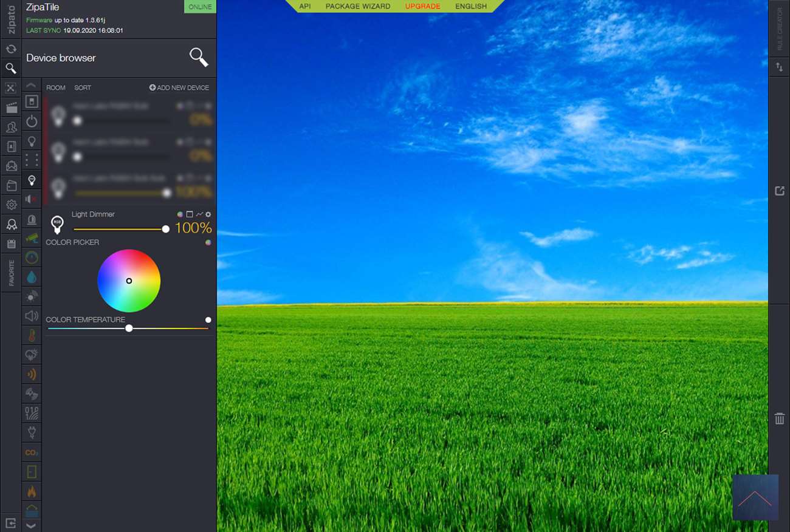The width and height of the screenshot is (790, 532).
Task: Click the large search magnifier in Device browser header
Action: pyautogui.click(x=199, y=57)
